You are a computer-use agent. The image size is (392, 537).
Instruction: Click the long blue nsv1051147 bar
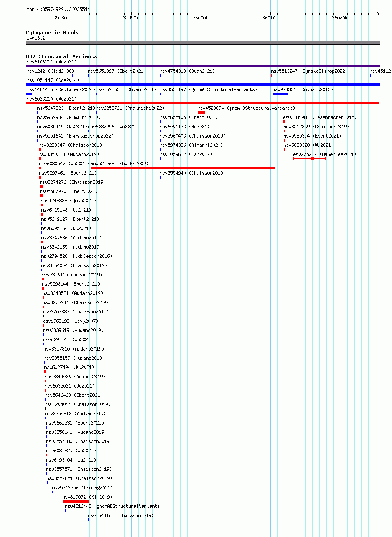(x=203, y=85)
